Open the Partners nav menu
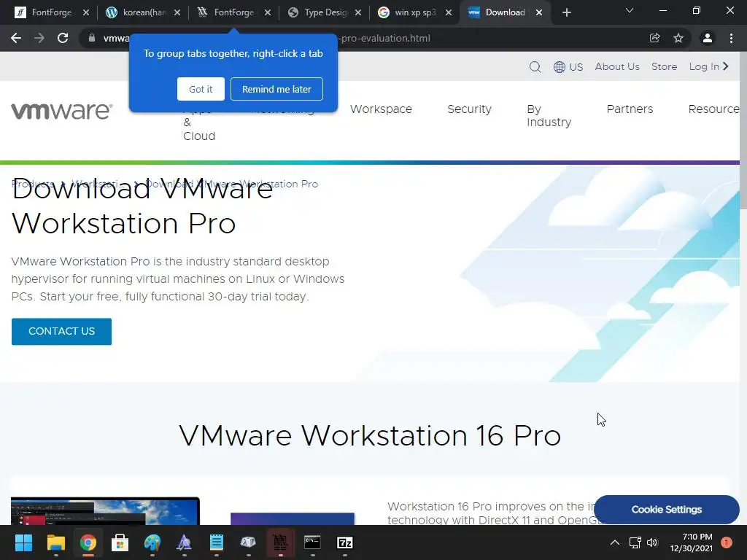Image resolution: width=747 pixels, height=560 pixels. click(630, 109)
